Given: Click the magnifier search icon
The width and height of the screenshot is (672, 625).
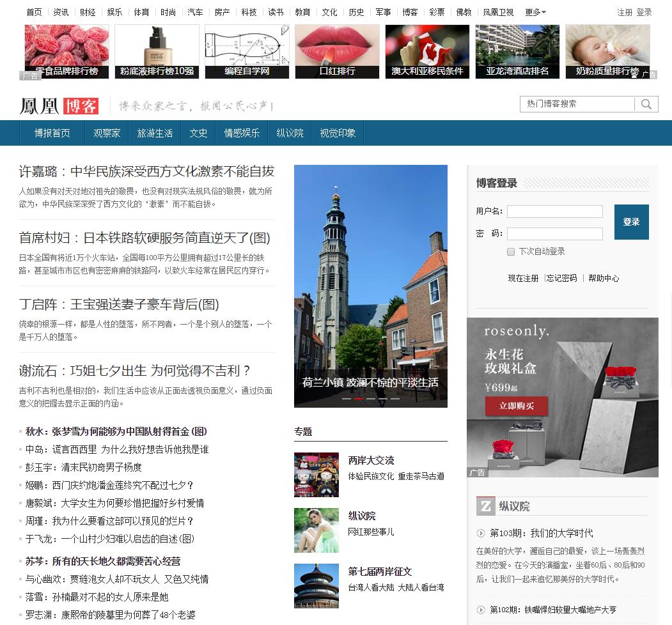Looking at the screenshot, I should [x=646, y=104].
